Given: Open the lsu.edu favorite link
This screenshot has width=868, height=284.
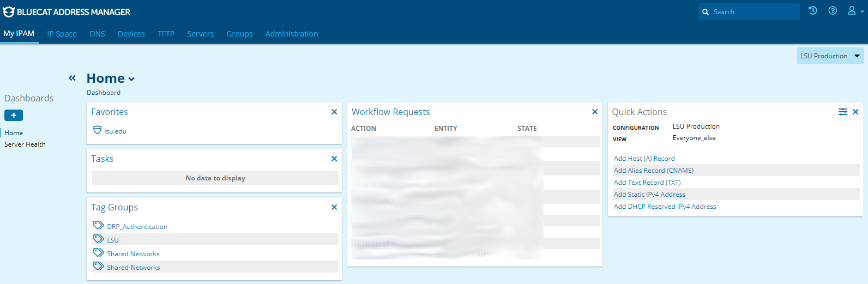Looking at the screenshot, I should [x=116, y=131].
